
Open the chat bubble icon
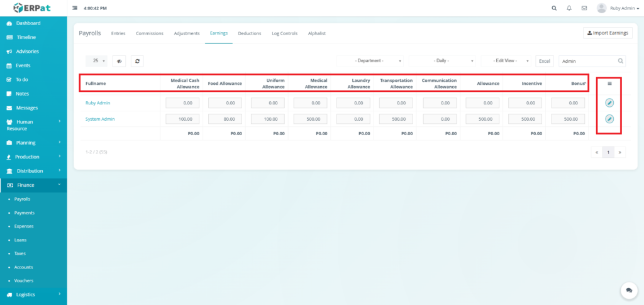628,290
